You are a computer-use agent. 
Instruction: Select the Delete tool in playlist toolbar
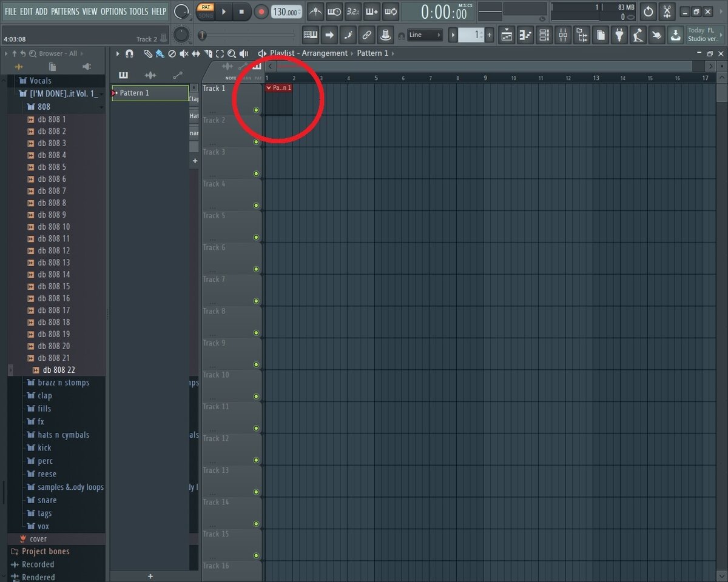pos(172,53)
